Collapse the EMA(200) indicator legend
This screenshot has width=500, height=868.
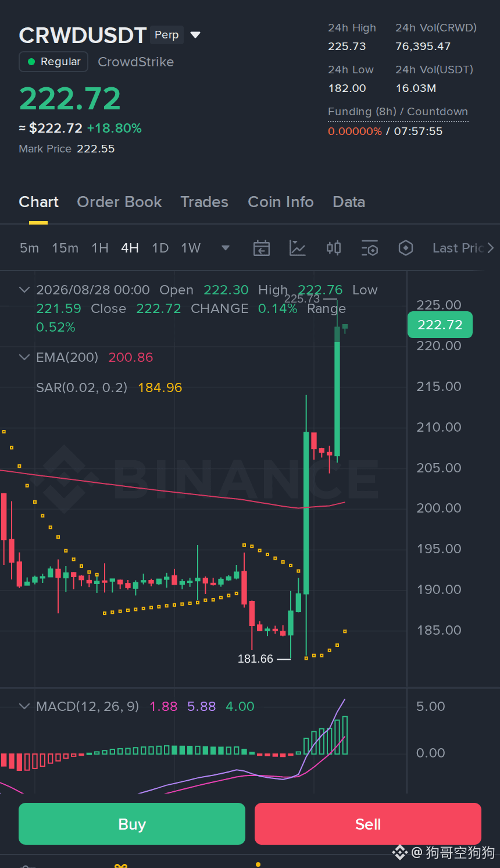pyautogui.click(x=24, y=357)
